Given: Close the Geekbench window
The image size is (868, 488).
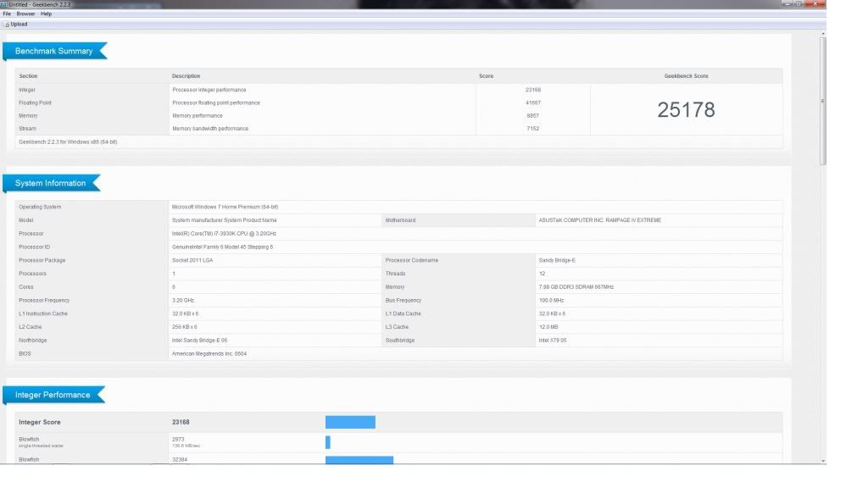Looking at the screenshot, I should 816,4.
